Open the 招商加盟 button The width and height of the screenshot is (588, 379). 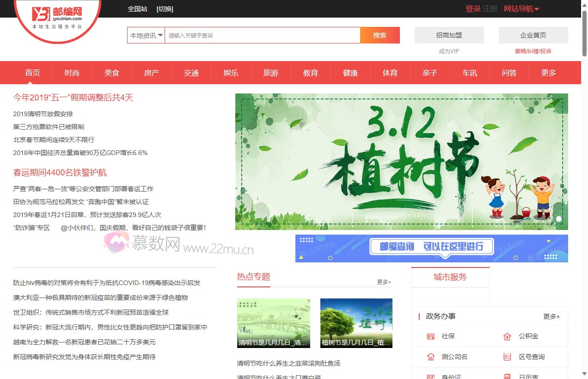click(449, 35)
